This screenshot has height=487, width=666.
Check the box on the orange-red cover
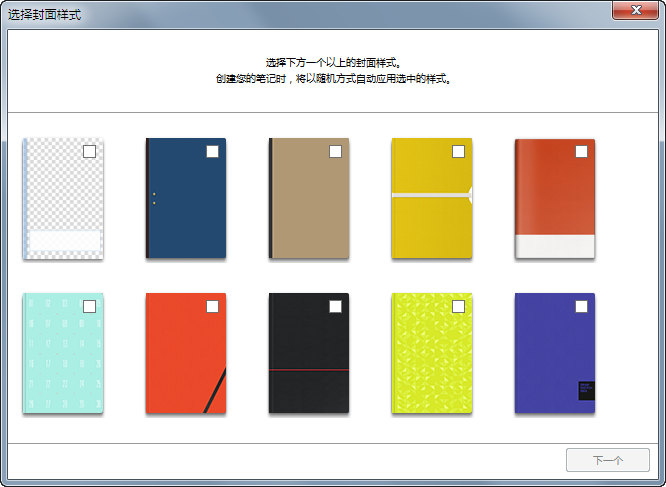tap(581, 151)
